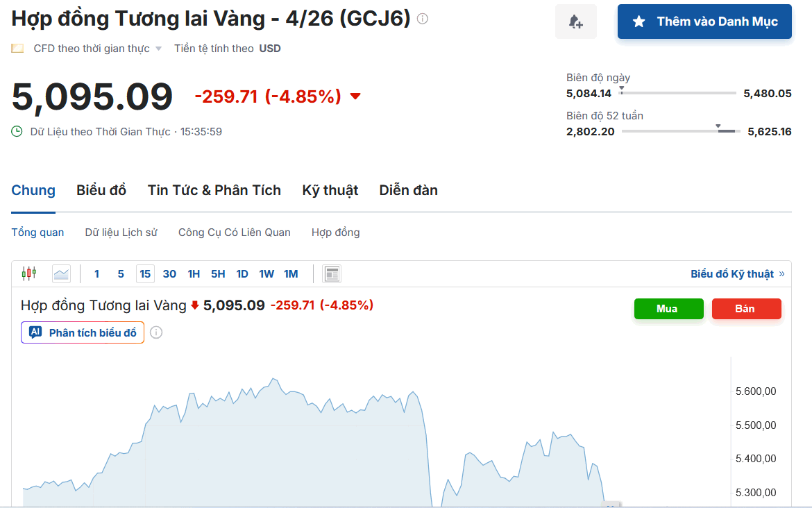Click the price alert bell icon
The height and width of the screenshot is (508, 812).
tap(575, 22)
